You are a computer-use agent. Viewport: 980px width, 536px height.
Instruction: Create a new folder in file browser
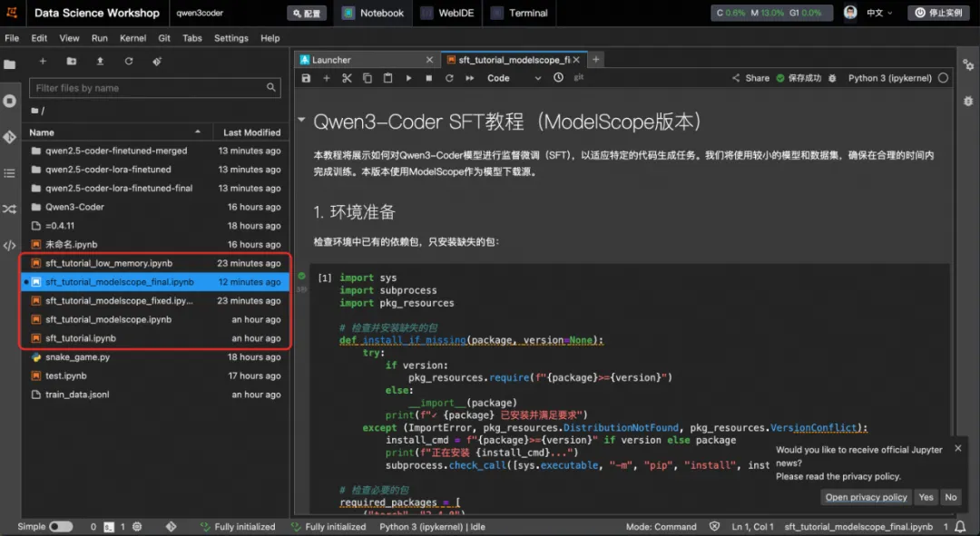(72, 62)
